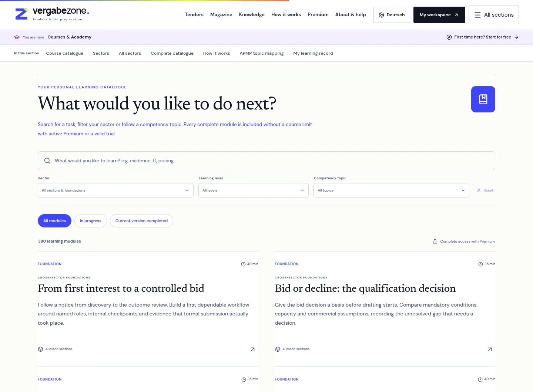
Task: Click the vergabezone logo icon
Action: pyautogui.click(x=21, y=14)
